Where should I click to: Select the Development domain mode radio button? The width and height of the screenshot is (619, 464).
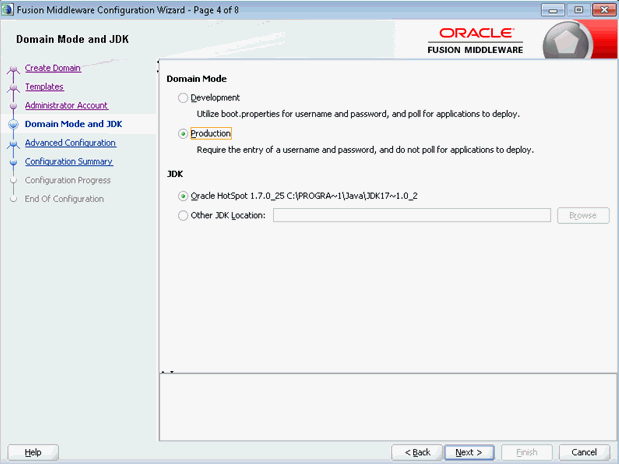183,98
